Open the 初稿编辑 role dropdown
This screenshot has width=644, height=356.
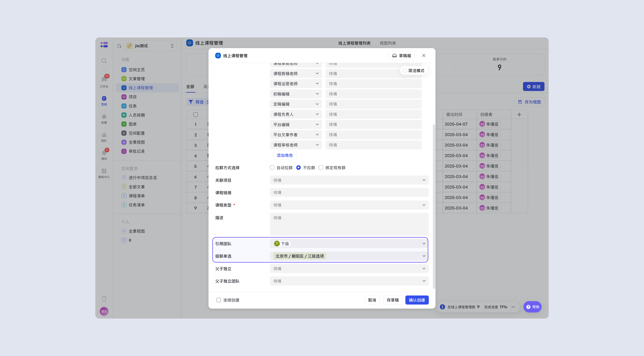pyautogui.click(x=296, y=94)
